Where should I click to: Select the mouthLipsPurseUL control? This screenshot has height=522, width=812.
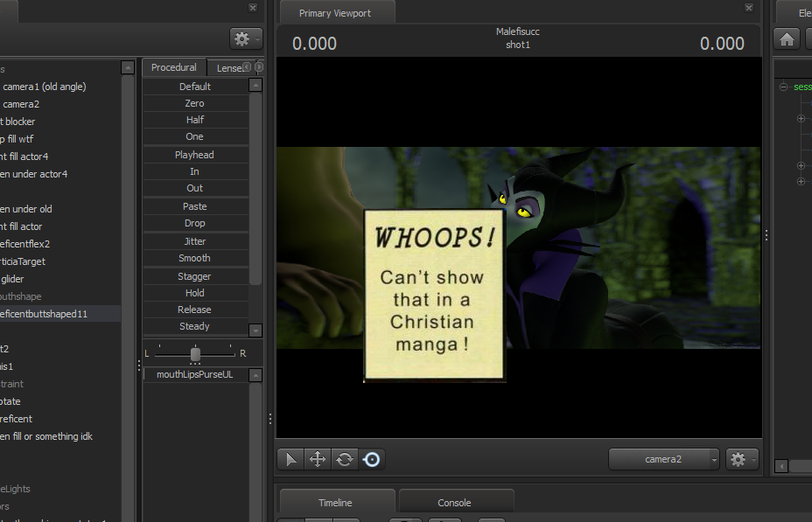[x=195, y=374]
